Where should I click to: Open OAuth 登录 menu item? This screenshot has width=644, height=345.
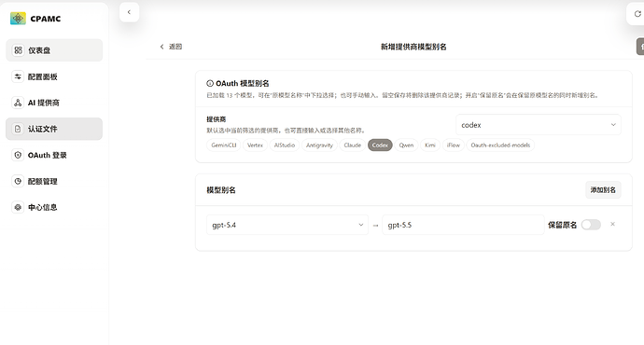(x=54, y=155)
